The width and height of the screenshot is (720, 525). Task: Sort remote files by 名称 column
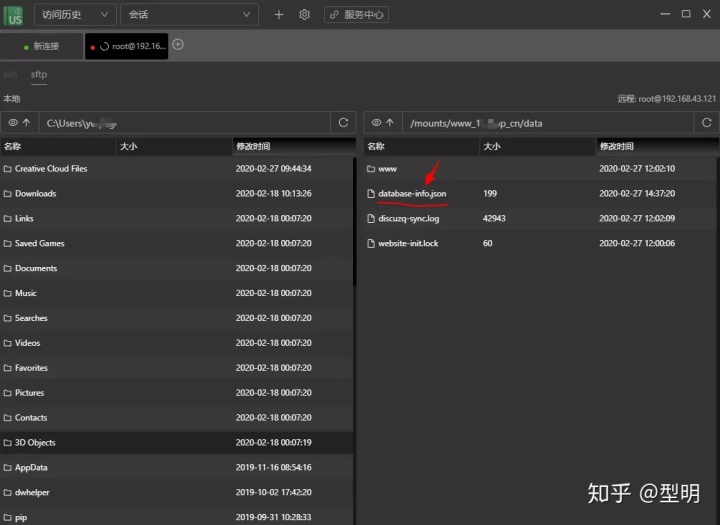(421, 147)
